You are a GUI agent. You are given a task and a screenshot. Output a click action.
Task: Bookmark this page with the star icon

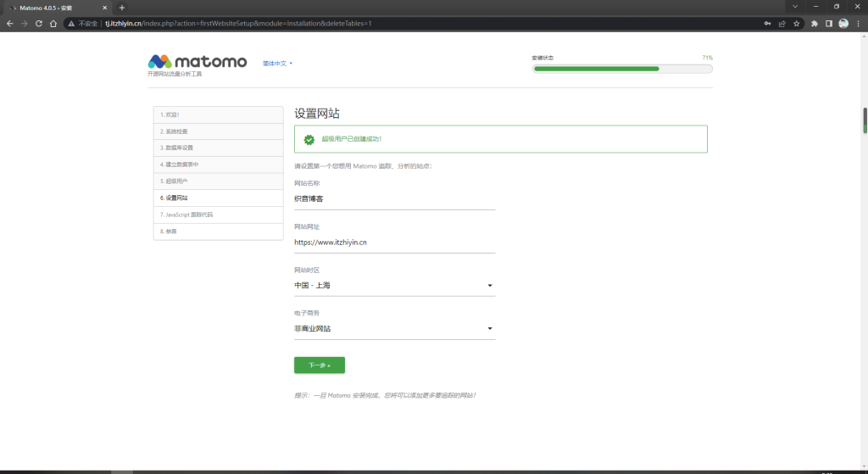[x=797, y=24]
